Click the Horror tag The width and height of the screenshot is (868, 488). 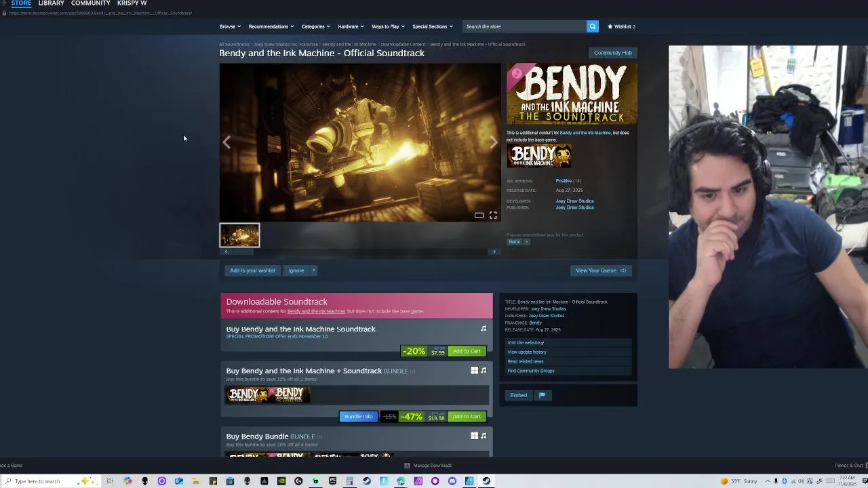coord(515,242)
